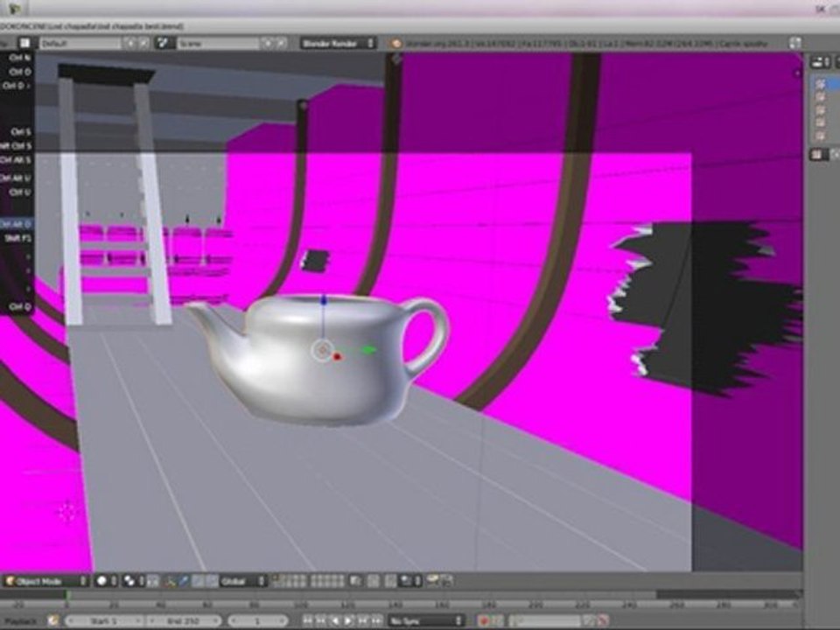This screenshot has height=630, width=840.
Task: Open the viewport shading sphere selector
Action: [106, 581]
